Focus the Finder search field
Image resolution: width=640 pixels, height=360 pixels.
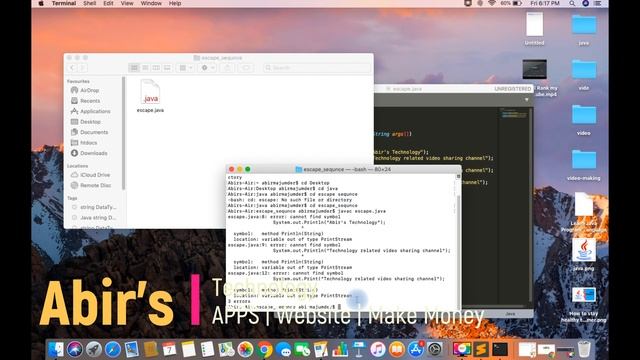[317, 68]
